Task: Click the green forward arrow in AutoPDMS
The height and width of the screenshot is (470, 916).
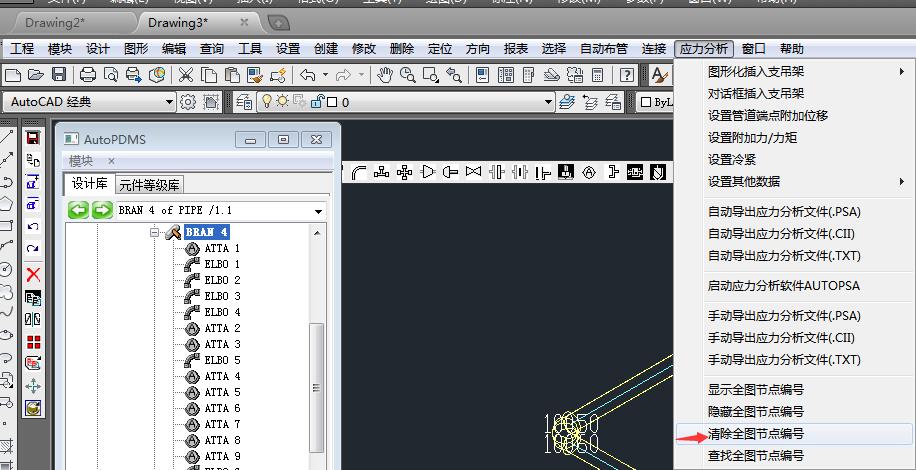Action: (x=102, y=210)
